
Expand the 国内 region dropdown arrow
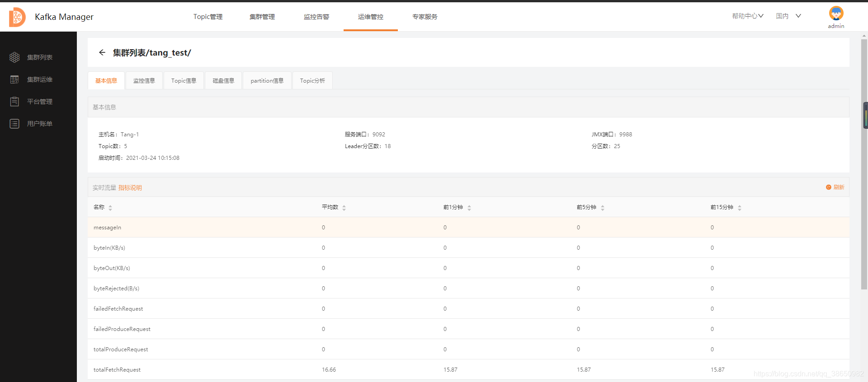[x=798, y=16]
